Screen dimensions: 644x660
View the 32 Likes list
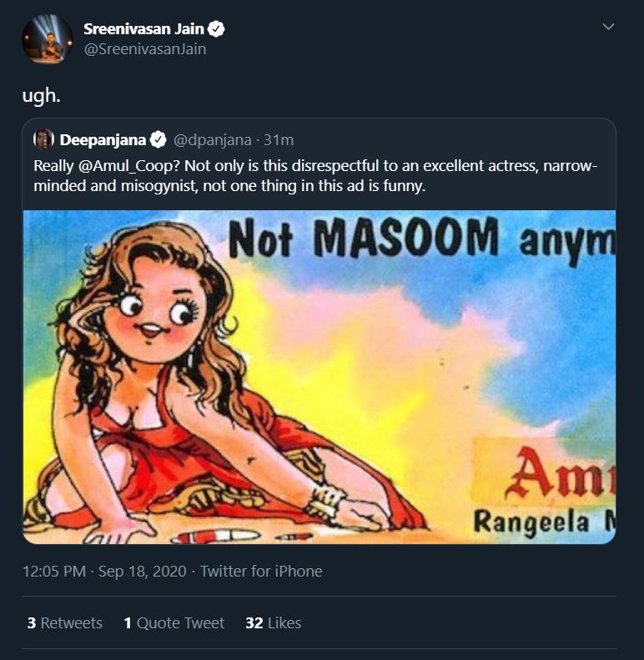click(273, 623)
